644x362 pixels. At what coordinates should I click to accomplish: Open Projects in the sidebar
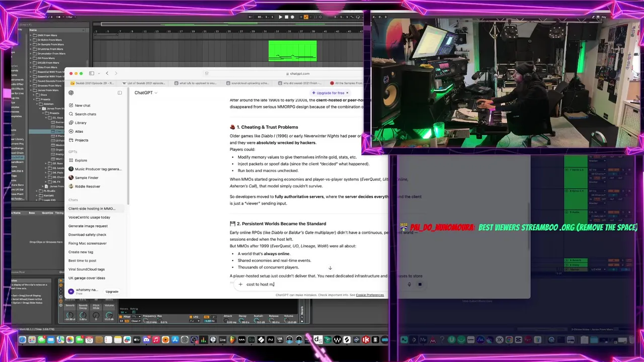coord(82,140)
